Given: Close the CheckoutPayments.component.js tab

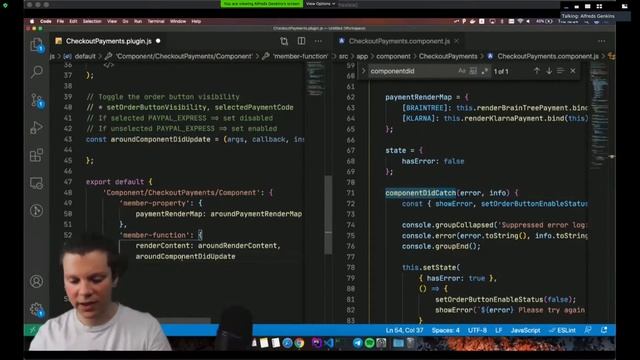Looking at the screenshot, I should [457, 41].
